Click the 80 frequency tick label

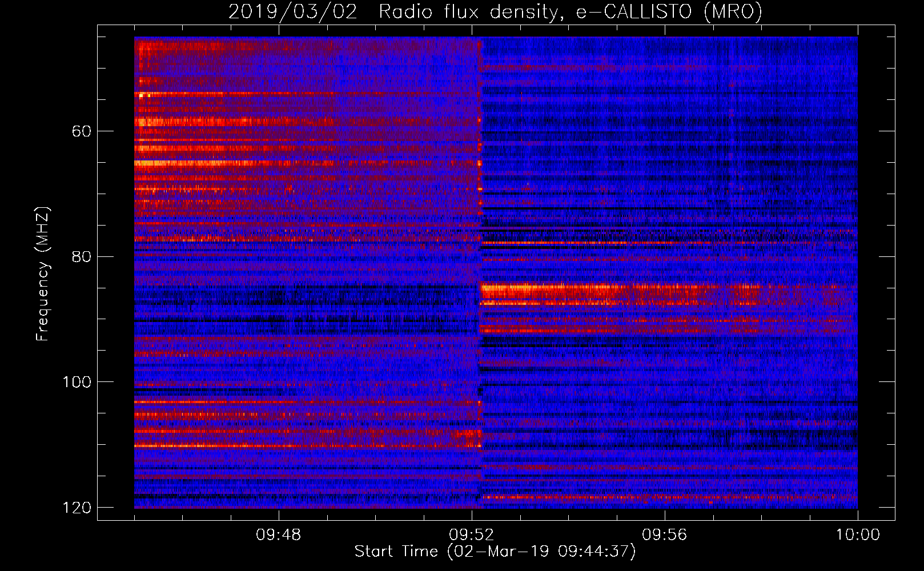click(82, 256)
